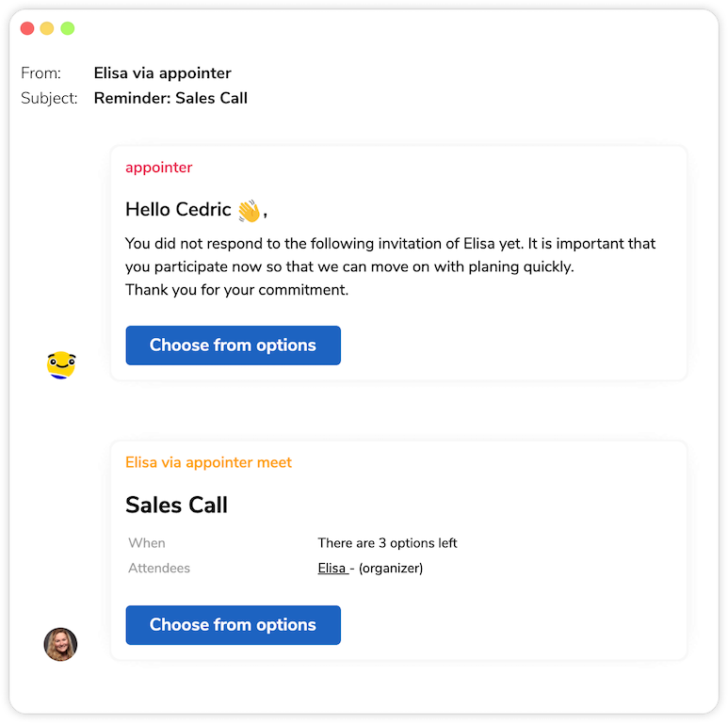Click the Hello Cedric greeting
This screenshot has width=728, height=723.
pyautogui.click(x=178, y=209)
